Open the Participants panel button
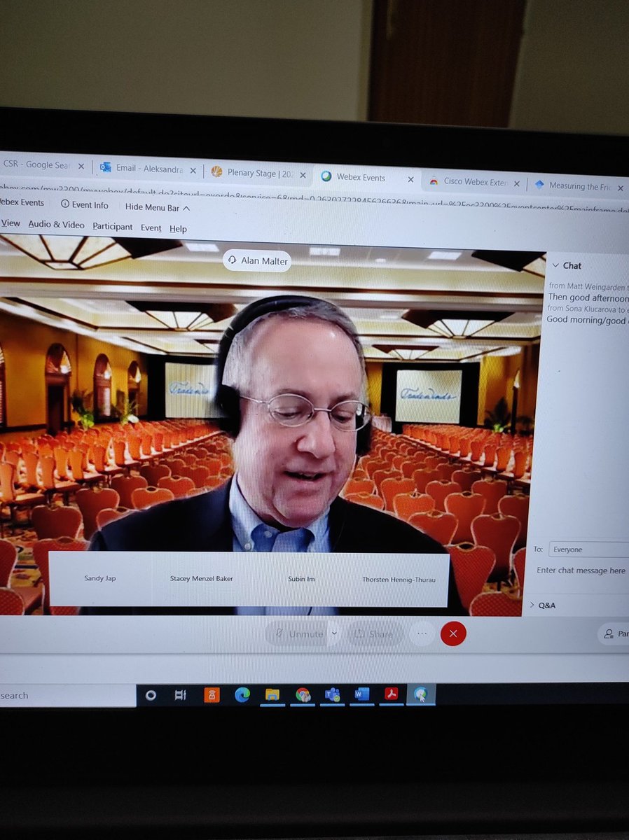The width and height of the screenshot is (629, 840). point(614,633)
